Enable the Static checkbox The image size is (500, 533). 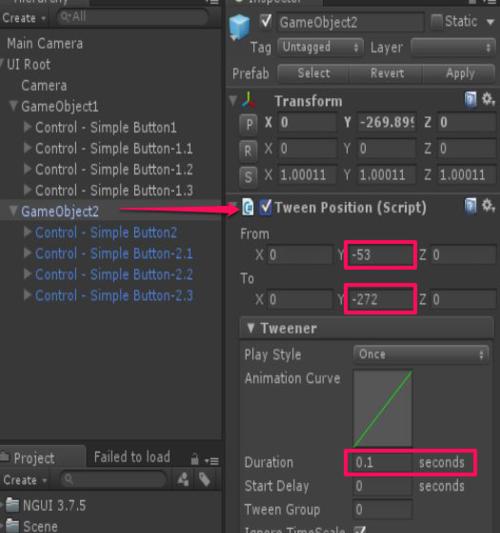[436, 21]
